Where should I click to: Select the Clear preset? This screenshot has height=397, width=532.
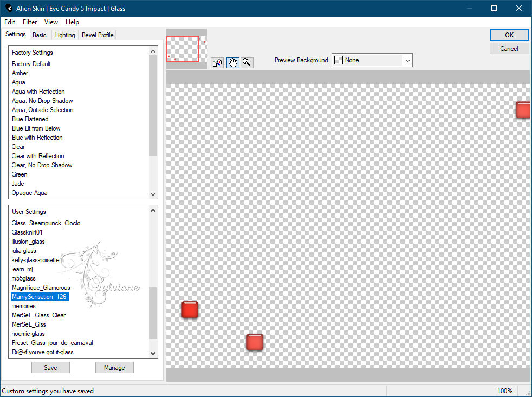coord(18,147)
